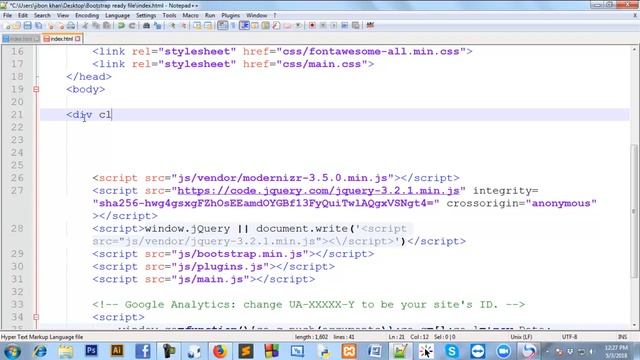Click the Save All toolbar icon
Viewport: 640px width, 360px height.
[39, 26]
